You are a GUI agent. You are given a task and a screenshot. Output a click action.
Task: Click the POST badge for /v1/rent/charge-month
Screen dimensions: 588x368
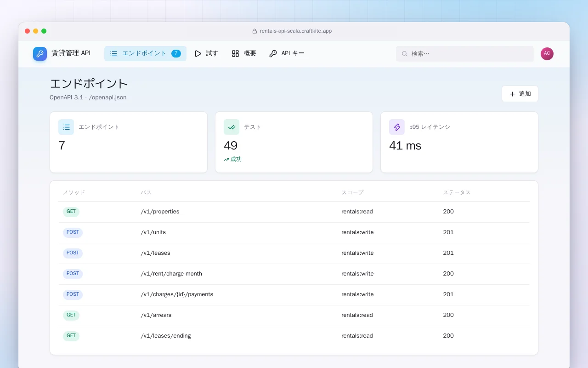click(73, 274)
